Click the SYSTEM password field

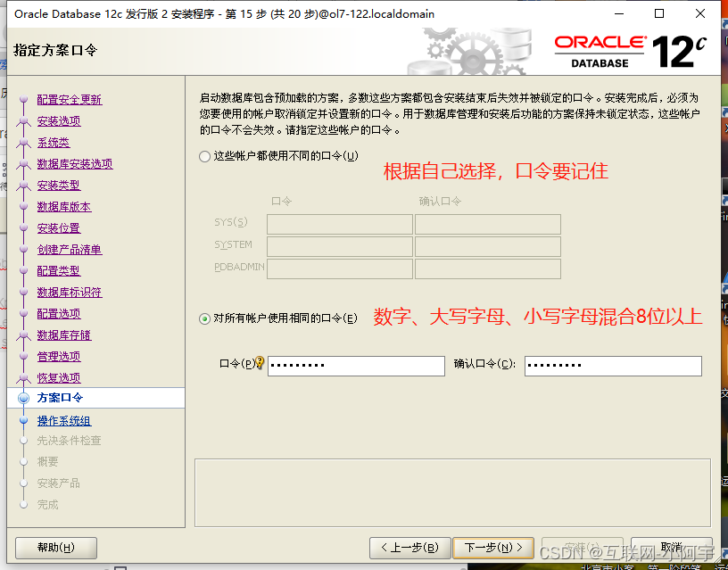click(339, 246)
